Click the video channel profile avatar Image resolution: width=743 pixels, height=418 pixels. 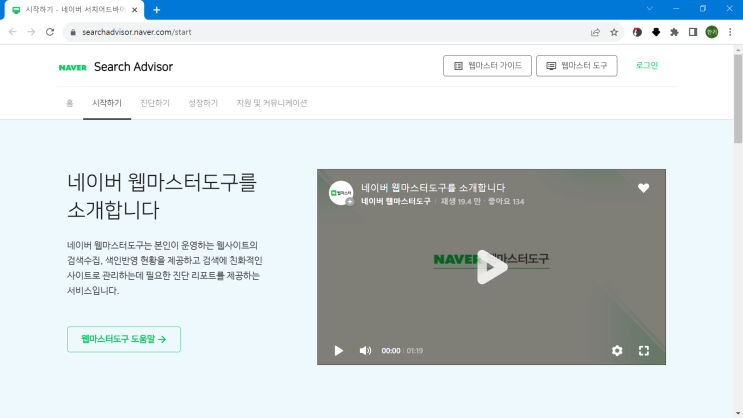[x=341, y=193]
